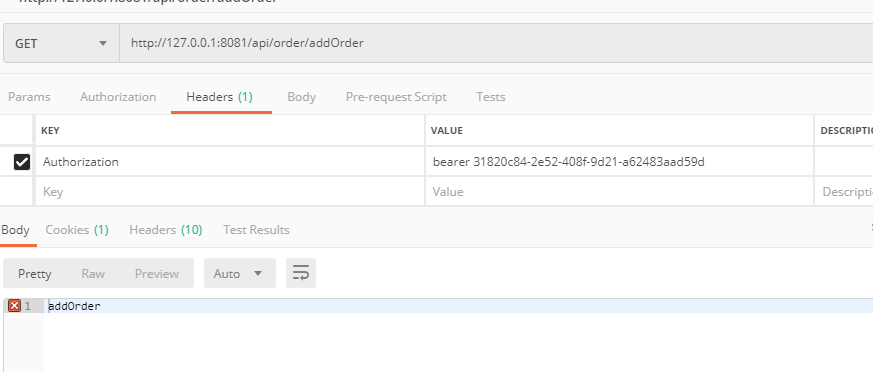Image resolution: width=873 pixels, height=372 pixels.
Task: Click the bearer token value cell
Action: pos(619,162)
